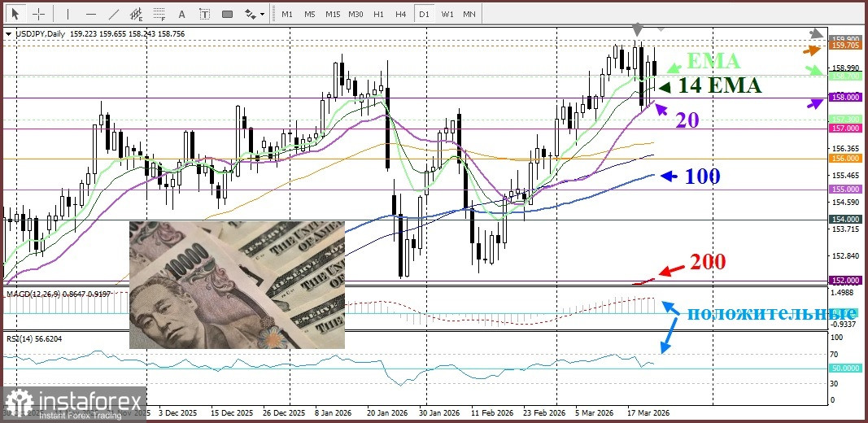The width and height of the screenshot is (868, 423).
Task: Activate the Crosshair tool
Action: [x=39, y=14]
